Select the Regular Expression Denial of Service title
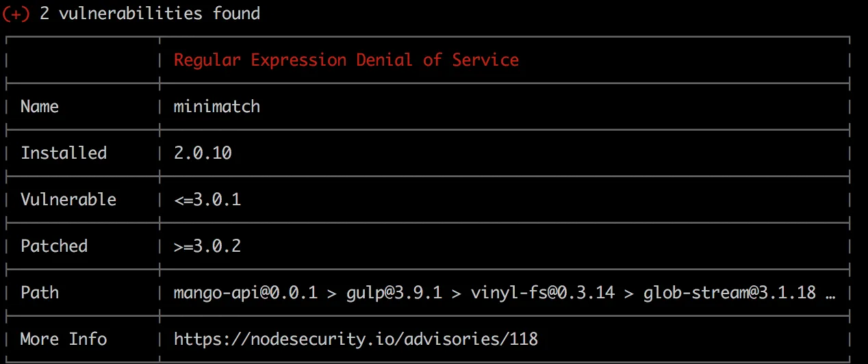 (x=346, y=60)
